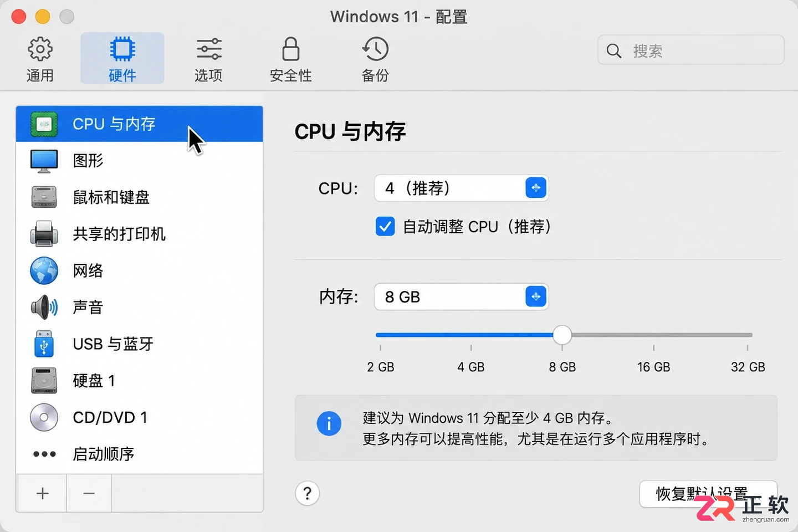Image resolution: width=798 pixels, height=532 pixels.
Task: Click the 图形 monitor icon
Action: click(44, 161)
